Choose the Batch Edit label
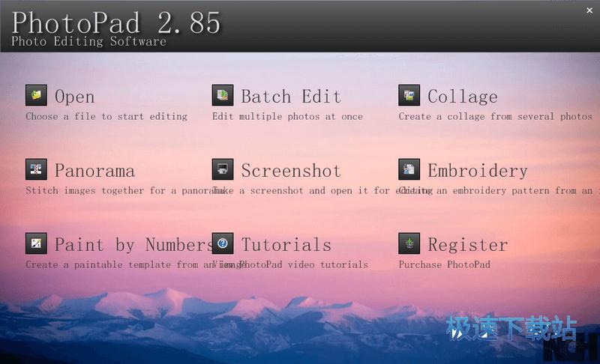The image size is (600, 364). tap(291, 97)
